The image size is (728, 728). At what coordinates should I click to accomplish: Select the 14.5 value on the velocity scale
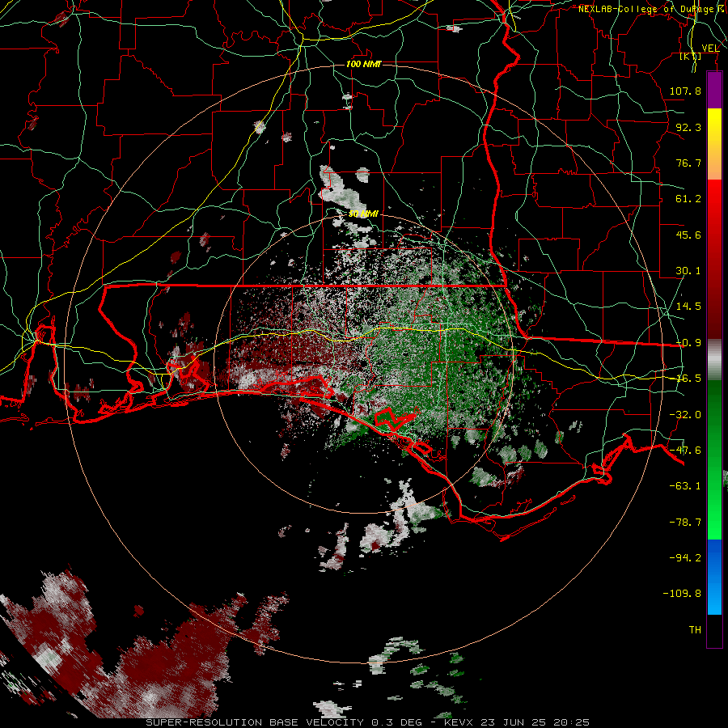tap(688, 307)
